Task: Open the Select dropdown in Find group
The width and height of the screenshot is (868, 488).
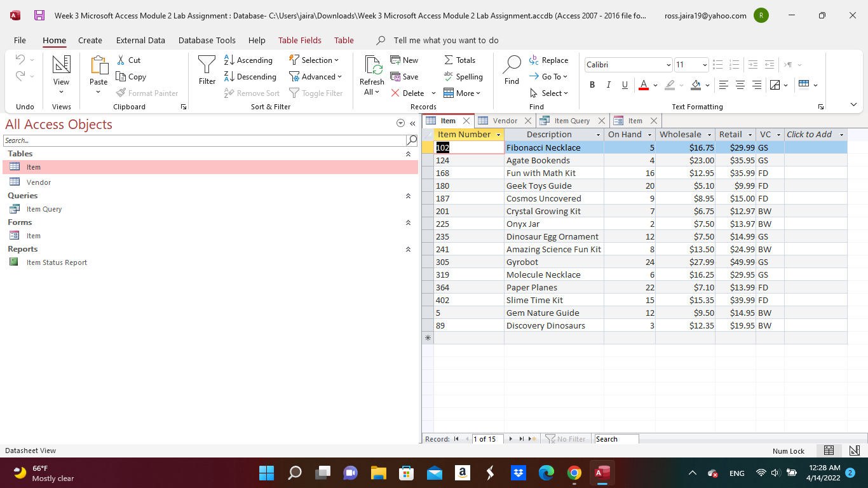Action: pos(548,93)
